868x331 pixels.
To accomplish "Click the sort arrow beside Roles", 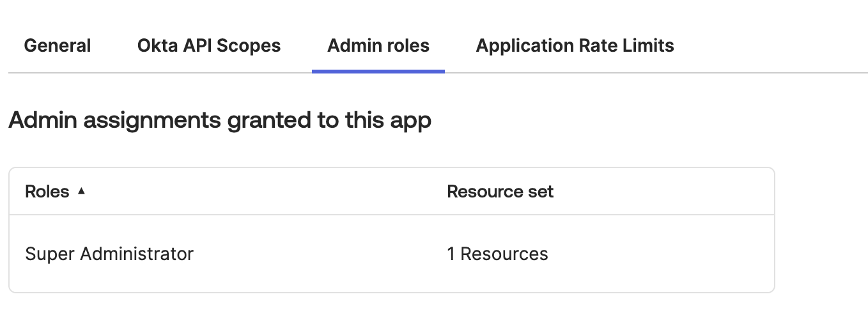I will [x=81, y=191].
